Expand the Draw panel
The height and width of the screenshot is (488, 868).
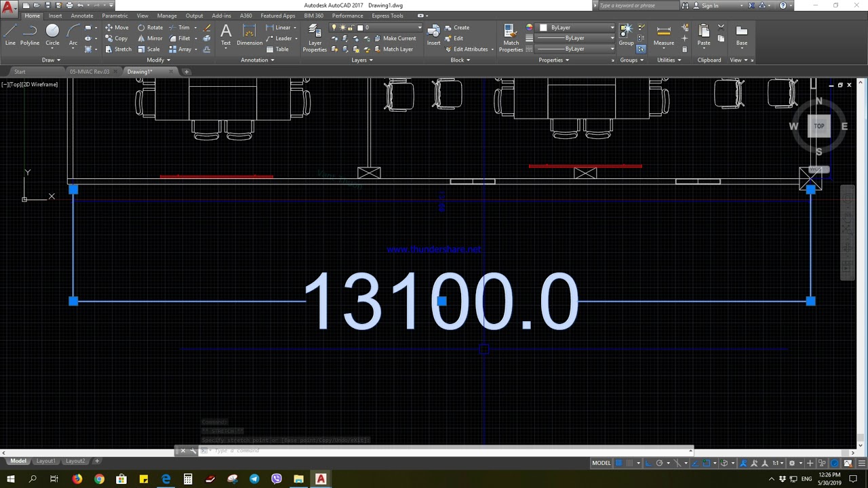(x=51, y=60)
